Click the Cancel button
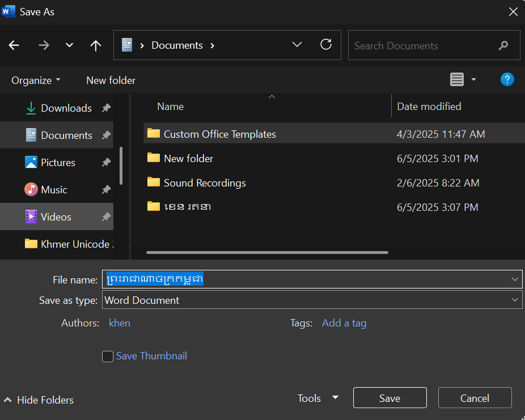525x420 pixels. point(475,398)
